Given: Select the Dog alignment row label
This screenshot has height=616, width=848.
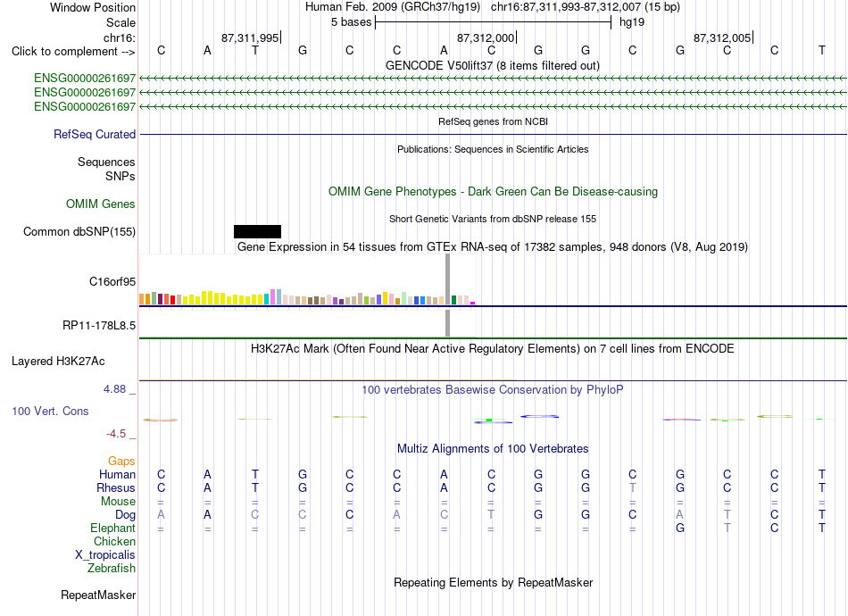Looking at the screenshot, I should (126, 515).
